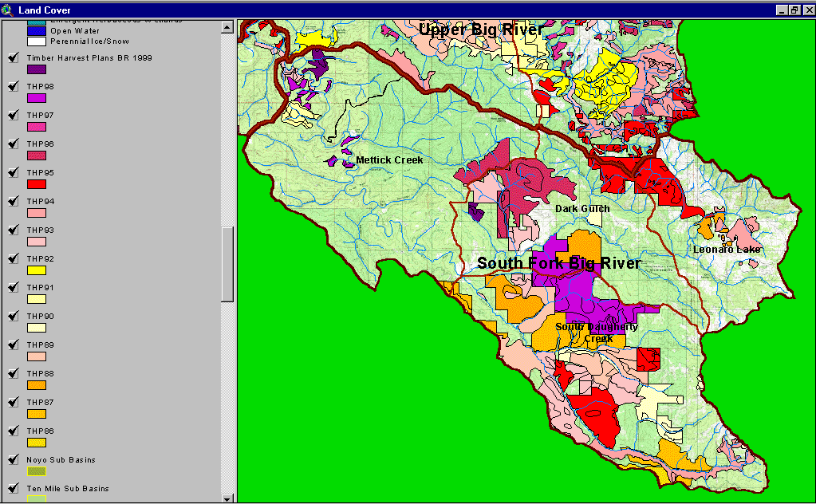Click the cream THP90 legend swatch

pos(37,328)
